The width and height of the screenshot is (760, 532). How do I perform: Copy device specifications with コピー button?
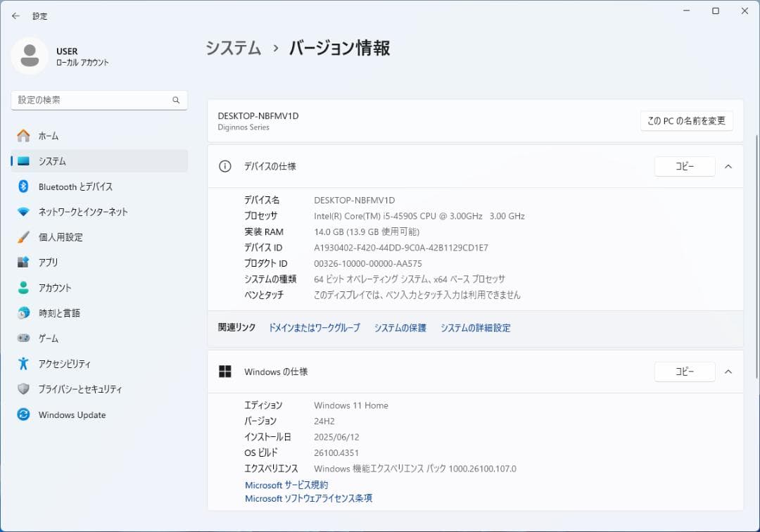pyautogui.click(x=685, y=166)
